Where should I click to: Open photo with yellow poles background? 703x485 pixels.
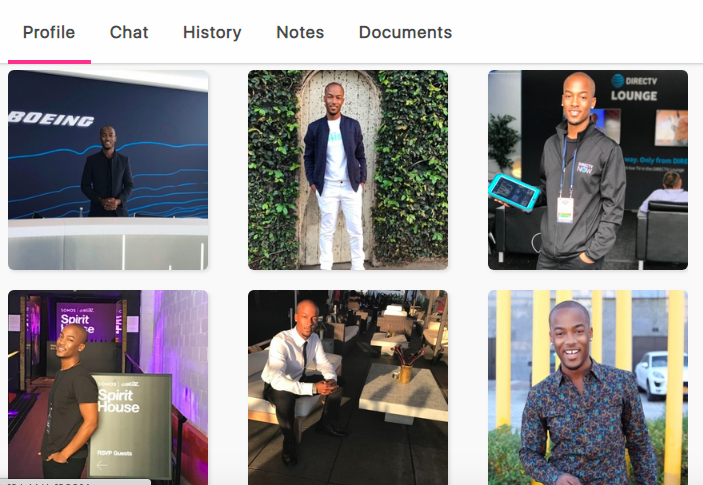(588, 387)
